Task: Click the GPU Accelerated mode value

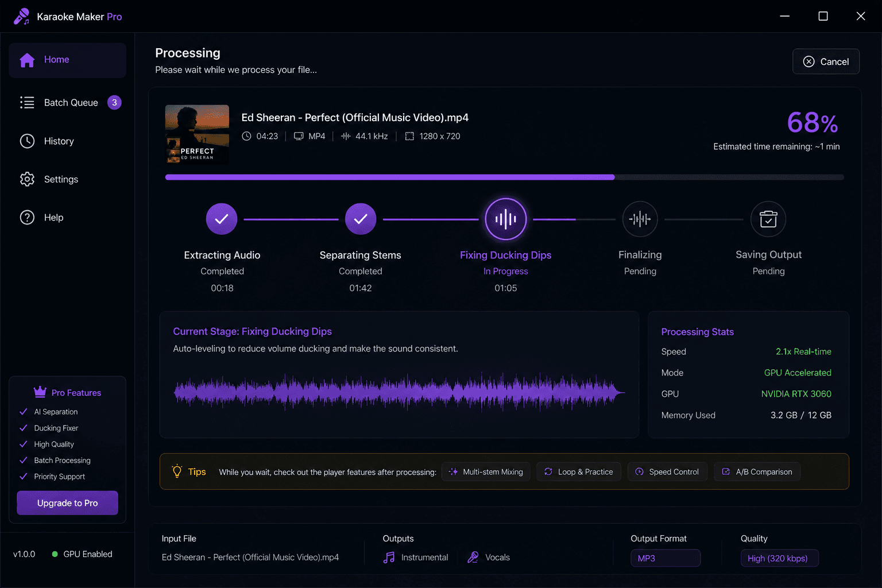Action: [x=798, y=373]
